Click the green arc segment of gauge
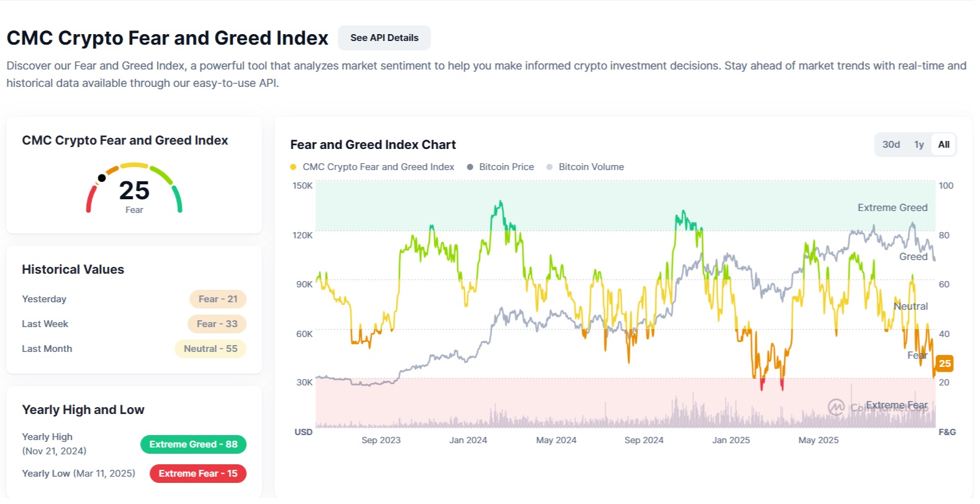Screen dimensions: 980x504 [178, 199]
